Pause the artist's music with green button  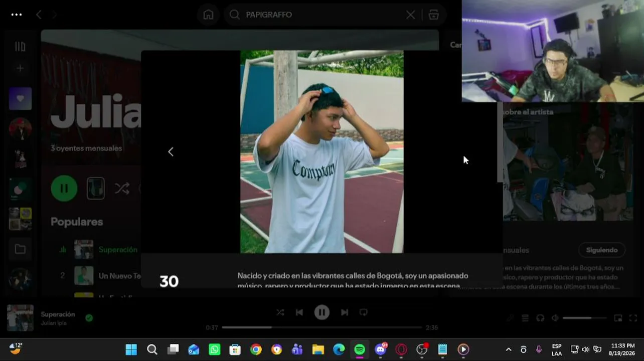pos(64,189)
